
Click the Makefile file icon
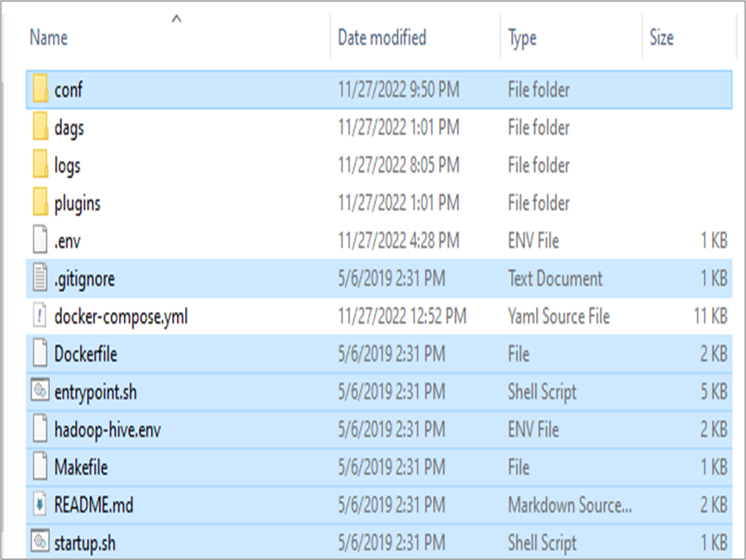tap(41, 466)
